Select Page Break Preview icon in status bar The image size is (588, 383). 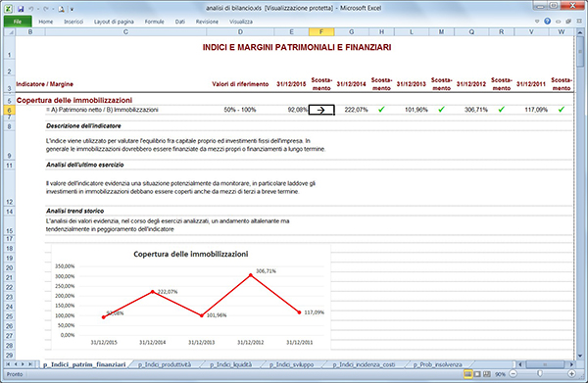(487, 374)
